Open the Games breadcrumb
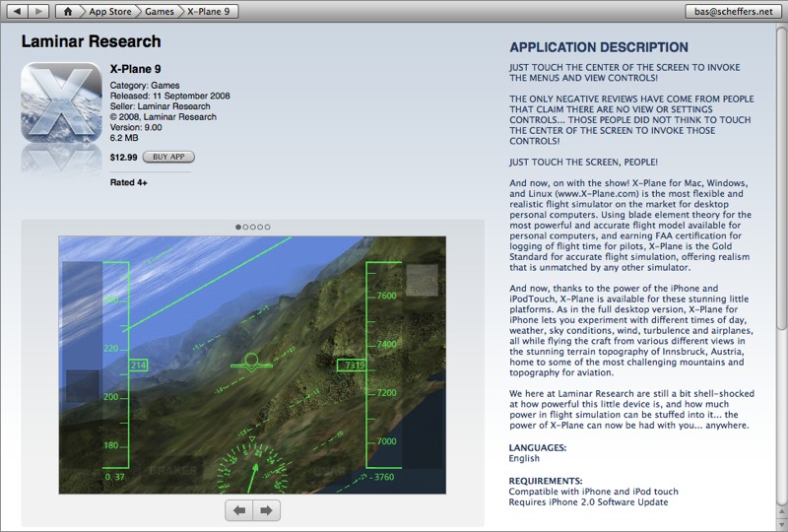This screenshot has width=788, height=532. 159,11
